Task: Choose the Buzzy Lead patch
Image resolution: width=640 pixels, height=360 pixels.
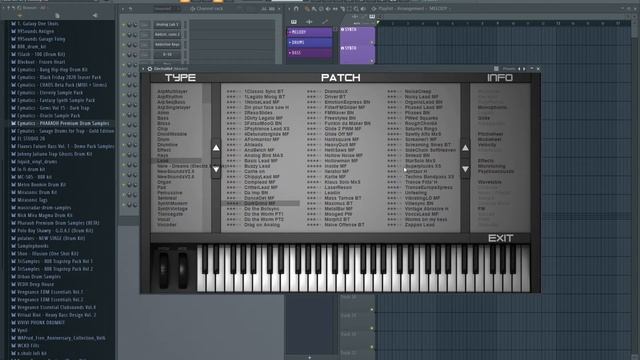Action: point(257,166)
